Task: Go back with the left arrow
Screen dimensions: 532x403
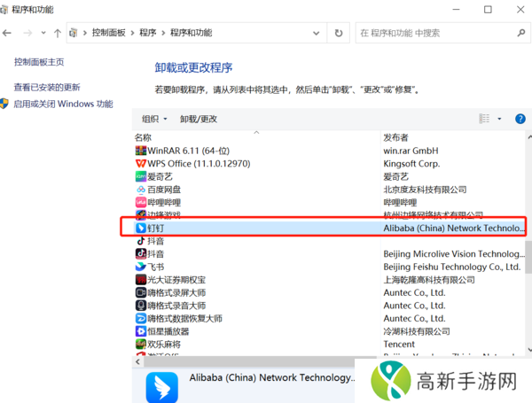Action: 7,33
